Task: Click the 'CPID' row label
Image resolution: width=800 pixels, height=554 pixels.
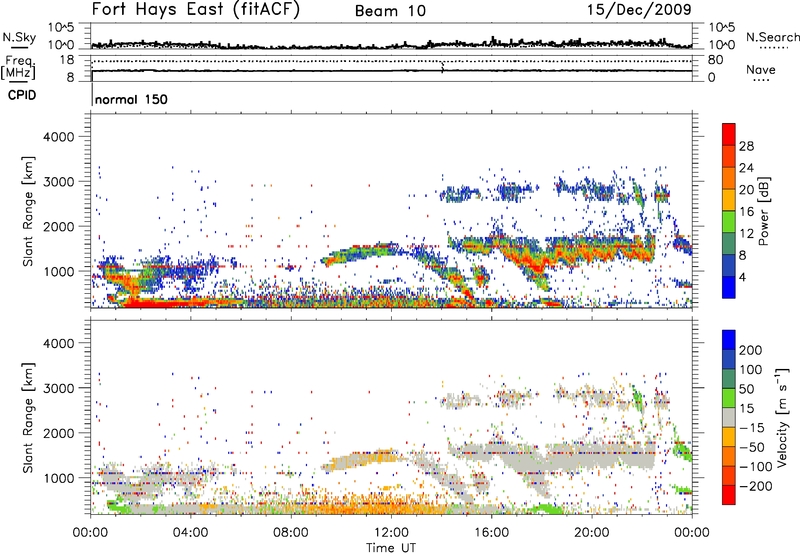Action: point(22,95)
